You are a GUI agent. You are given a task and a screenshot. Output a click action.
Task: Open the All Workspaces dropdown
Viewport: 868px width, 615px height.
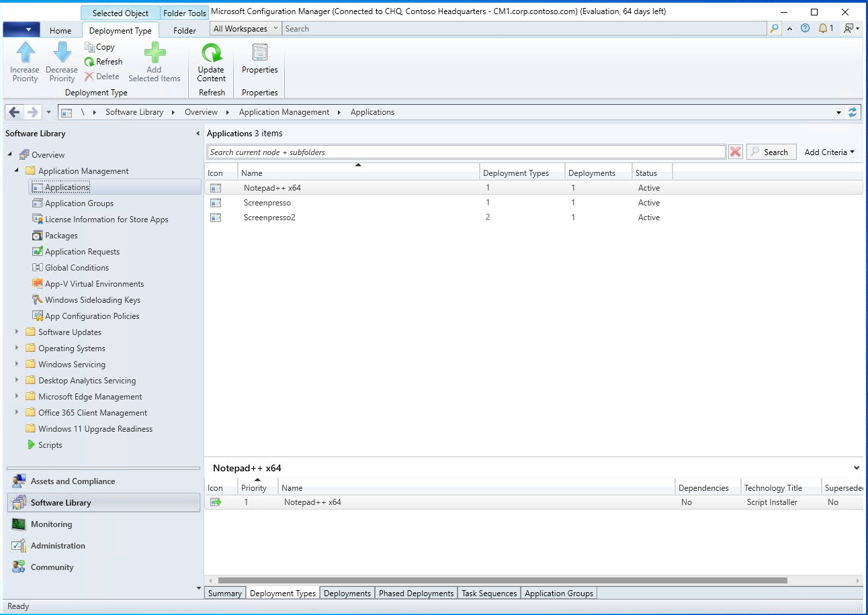coord(245,29)
